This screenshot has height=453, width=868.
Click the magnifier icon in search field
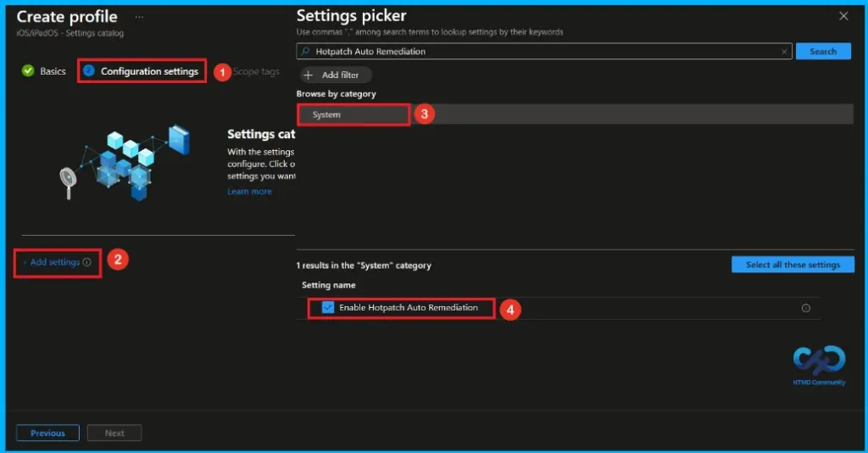[305, 51]
